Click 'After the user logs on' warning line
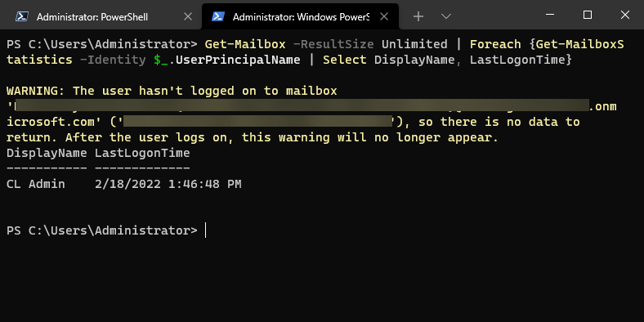The image size is (644, 322). pos(253,137)
